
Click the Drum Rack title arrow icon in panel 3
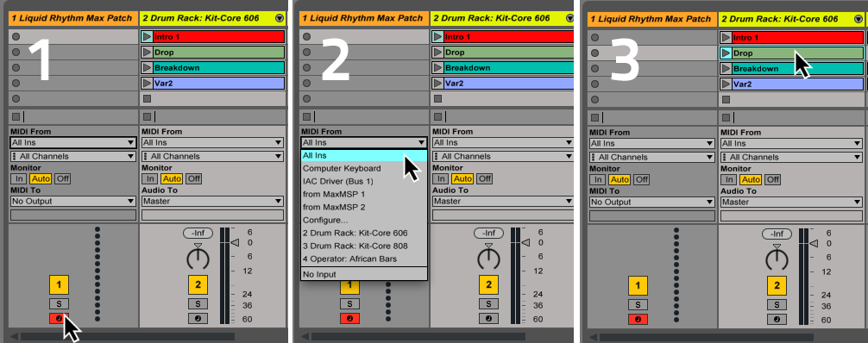pos(858,19)
